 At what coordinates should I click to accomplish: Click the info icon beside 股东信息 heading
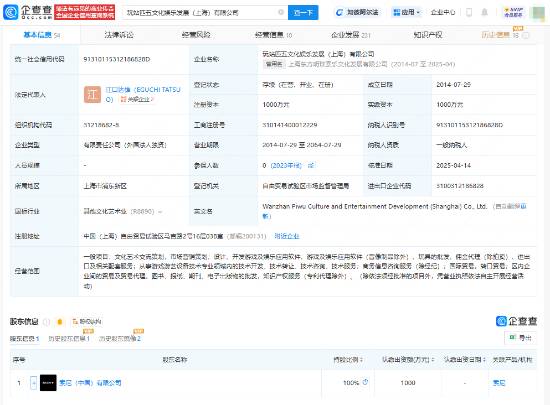pos(47,322)
